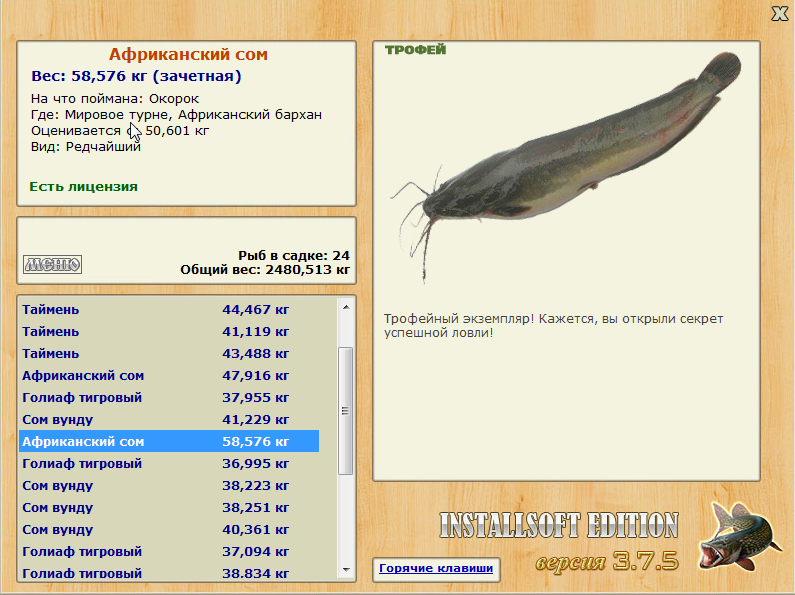This screenshot has width=795, height=595.
Task: Click the На что поймана: Окорок line
Action: tap(115, 99)
